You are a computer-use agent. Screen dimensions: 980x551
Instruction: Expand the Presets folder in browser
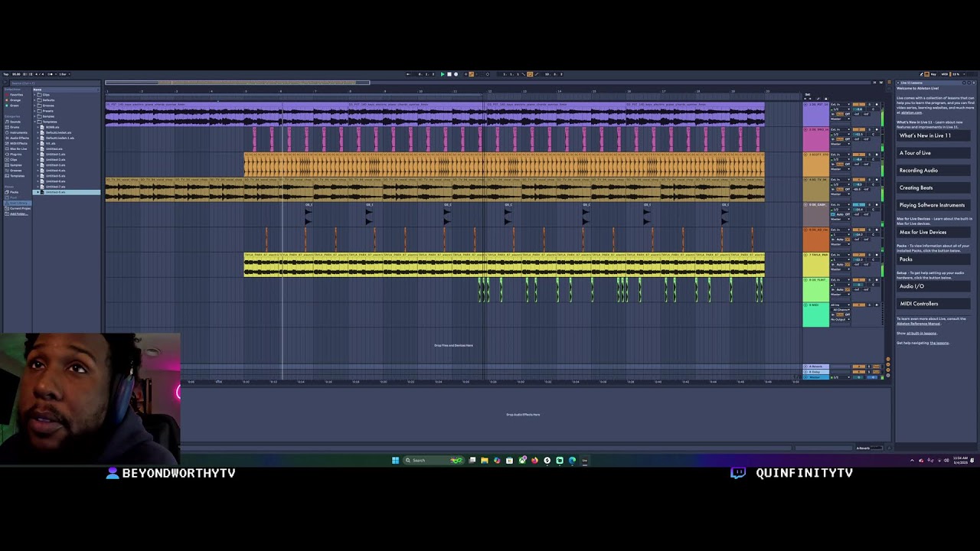(34, 111)
